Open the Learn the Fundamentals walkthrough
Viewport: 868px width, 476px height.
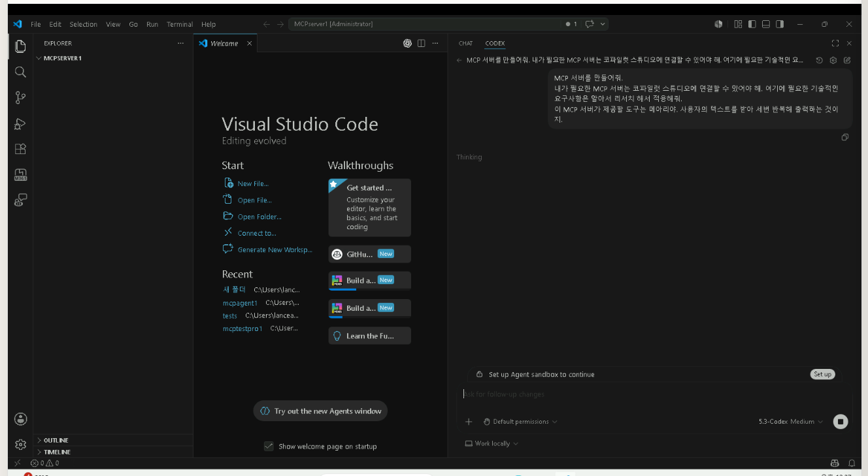[369, 336]
